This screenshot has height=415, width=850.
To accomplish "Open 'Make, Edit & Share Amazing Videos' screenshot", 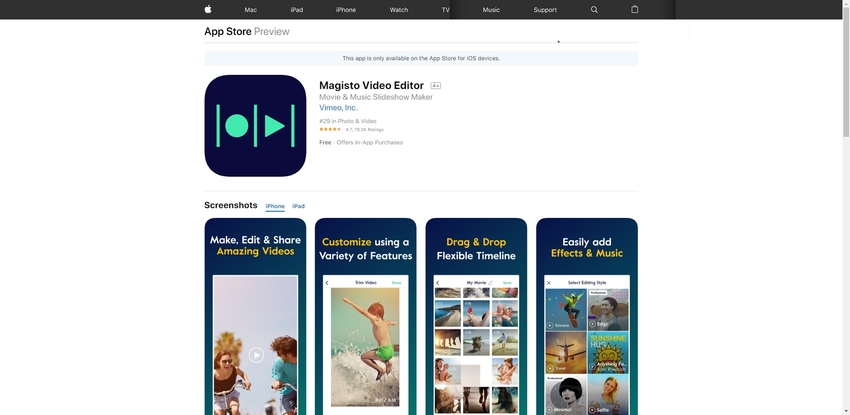I will tap(255, 316).
